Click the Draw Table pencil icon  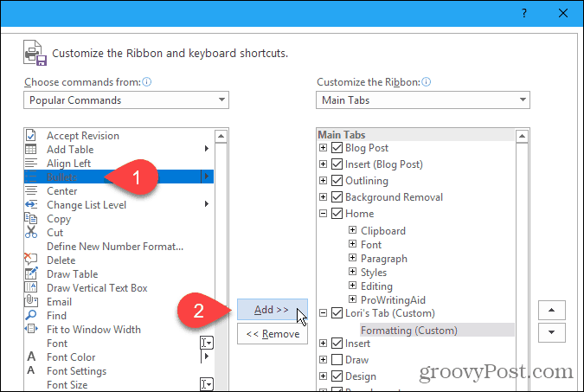pyautogui.click(x=31, y=273)
